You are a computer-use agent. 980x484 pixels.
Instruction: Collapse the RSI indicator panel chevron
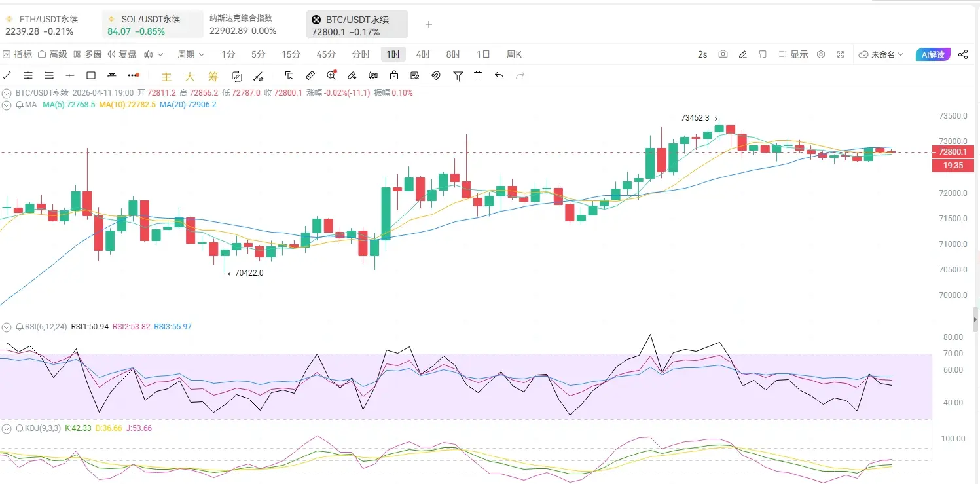(7, 327)
